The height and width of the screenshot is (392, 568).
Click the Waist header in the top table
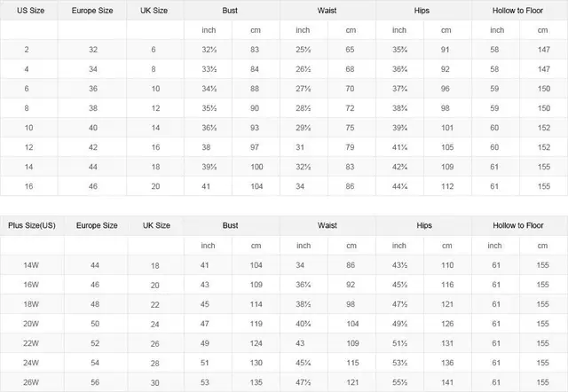327,11
